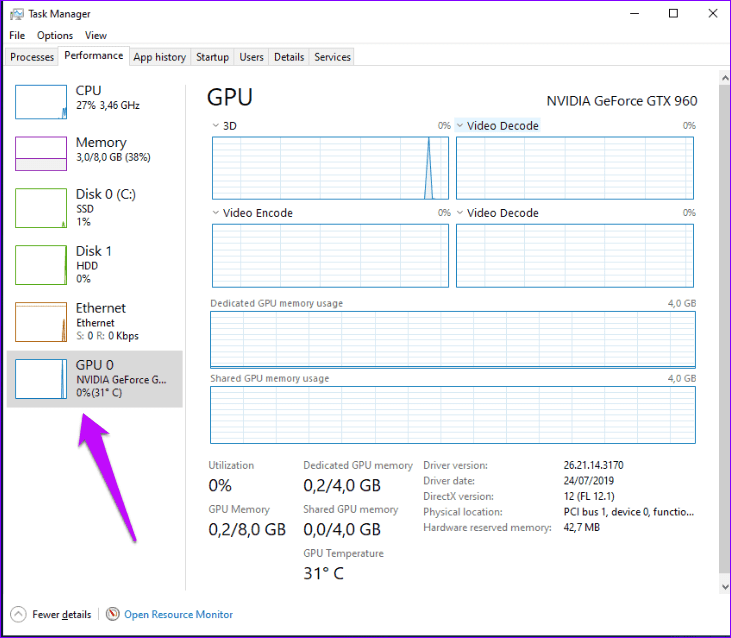
Task: Minimize the Task Manager window
Action: (x=634, y=14)
